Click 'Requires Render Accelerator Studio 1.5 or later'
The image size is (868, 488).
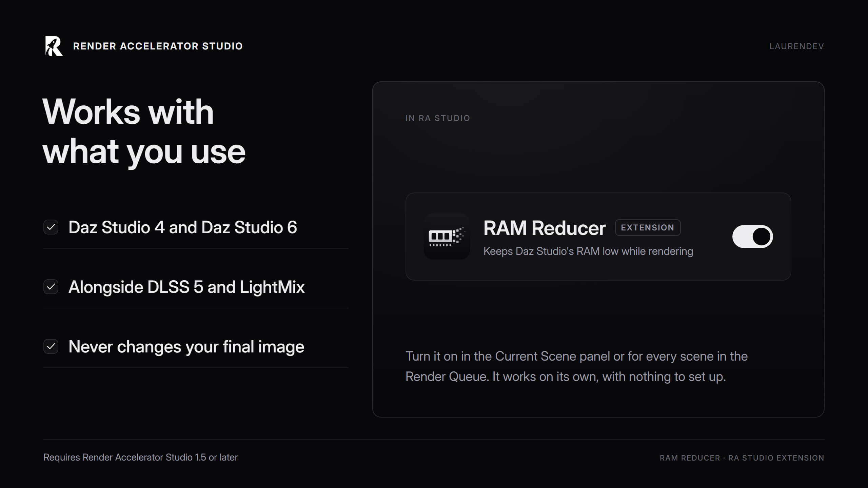(x=140, y=457)
